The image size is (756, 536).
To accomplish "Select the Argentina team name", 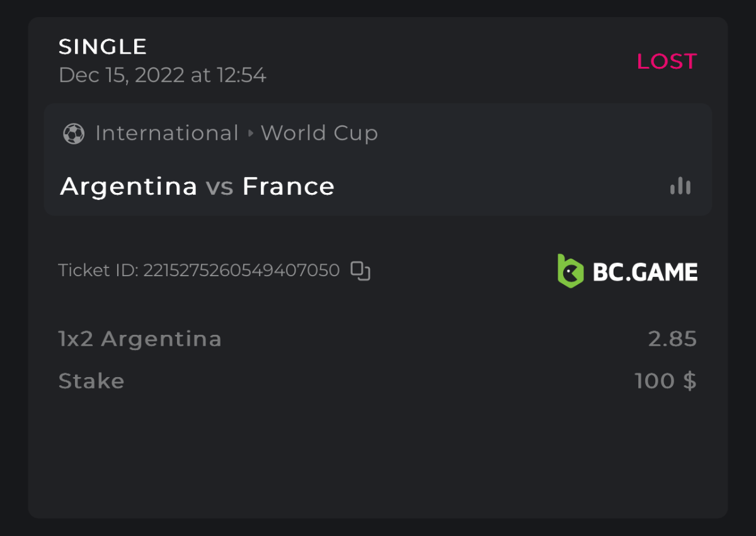I will pos(129,187).
